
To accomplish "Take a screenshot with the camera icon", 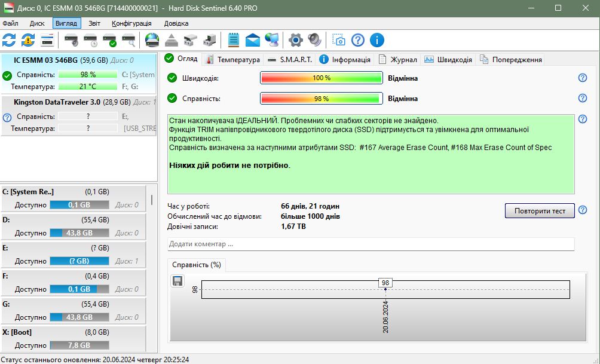I will (x=338, y=40).
